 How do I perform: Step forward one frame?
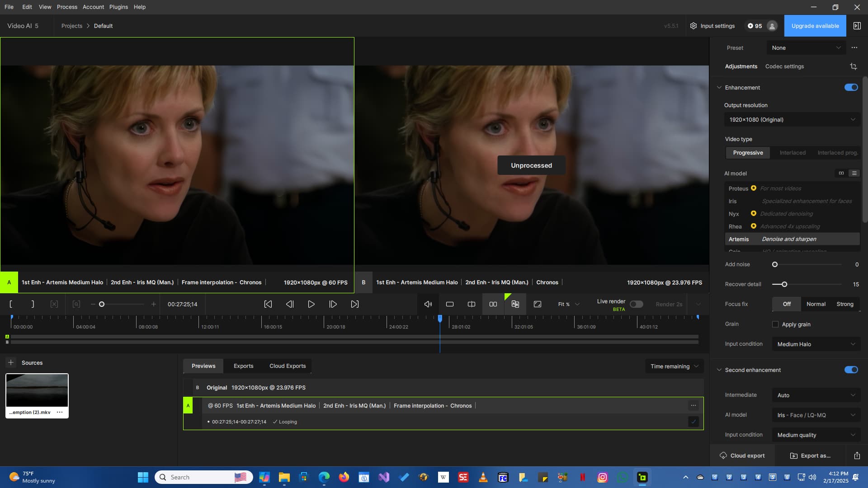tap(333, 304)
